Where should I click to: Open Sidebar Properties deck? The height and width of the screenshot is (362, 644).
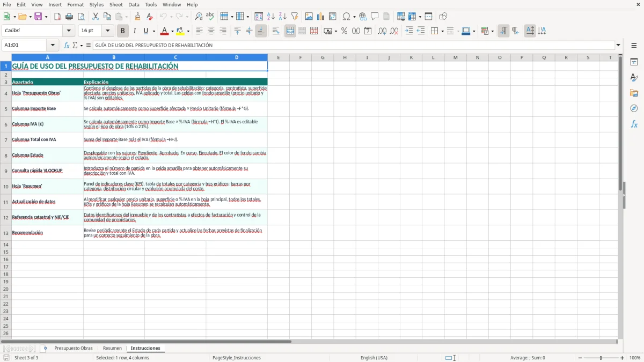pos(634,62)
